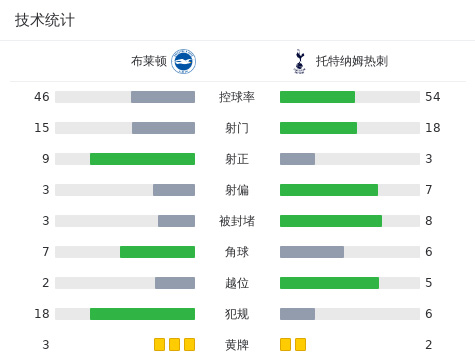This screenshot has height=360, width=475.
Task: Click Brighton's middle yellow card icon
Action: coord(174,344)
